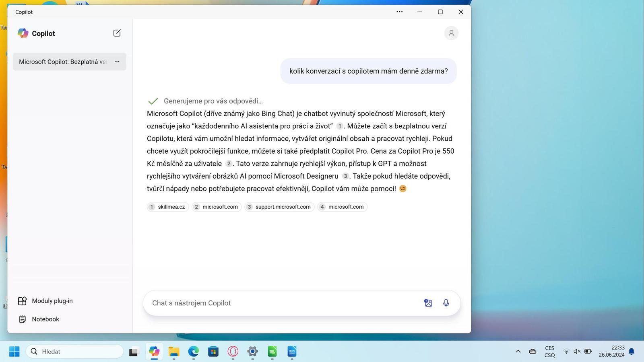The image size is (644, 362).
Task: Open the green spreadsheet app in taskbar
Action: pos(272,352)
